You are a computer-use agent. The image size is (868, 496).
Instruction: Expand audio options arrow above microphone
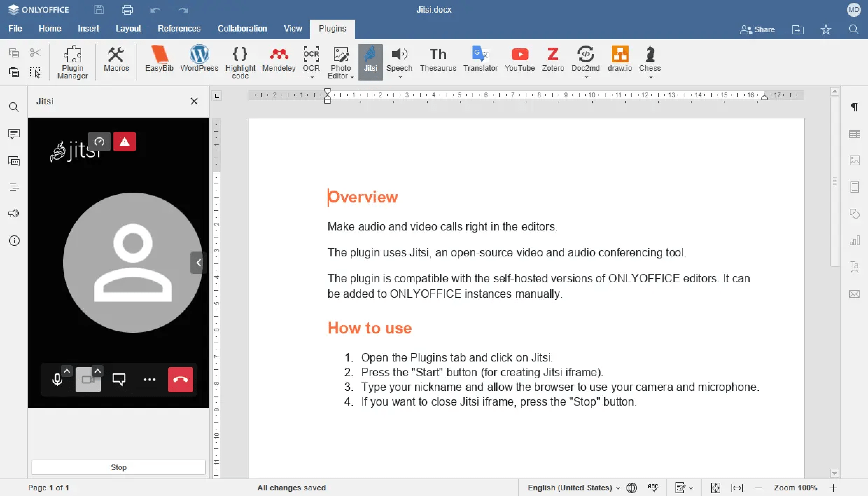(67, 371)
